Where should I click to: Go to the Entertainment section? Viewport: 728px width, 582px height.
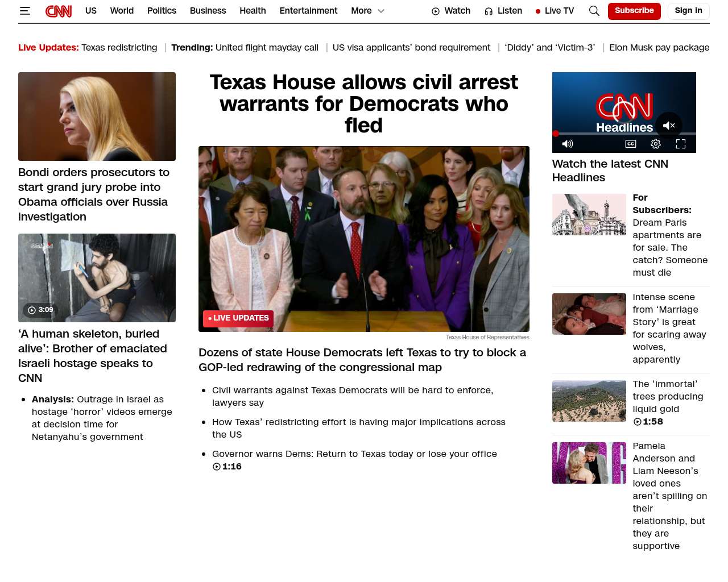(x=308, y=11)
